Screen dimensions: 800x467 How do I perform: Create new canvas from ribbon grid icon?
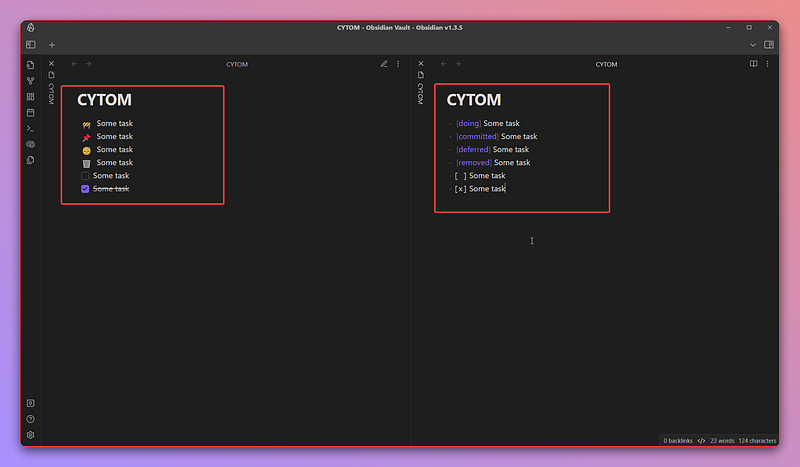pyautogui.click(x=31, y=96)
